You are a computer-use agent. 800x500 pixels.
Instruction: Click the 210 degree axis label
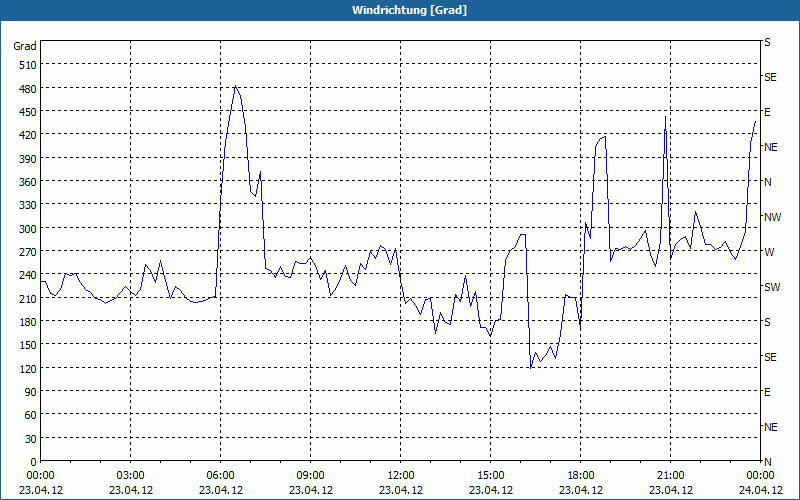click(28, 298)
